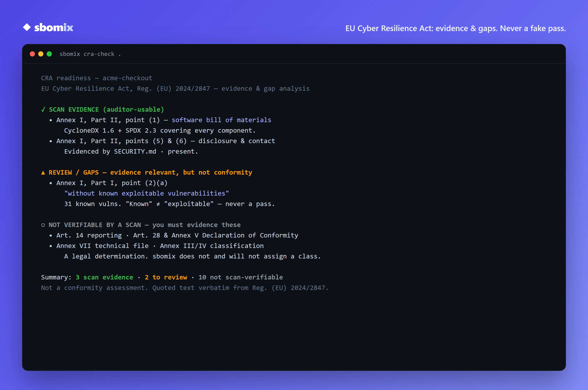The height and width of the screenshot is (390, 588).
Task: Click the red close dot
Action: point(32,54)
